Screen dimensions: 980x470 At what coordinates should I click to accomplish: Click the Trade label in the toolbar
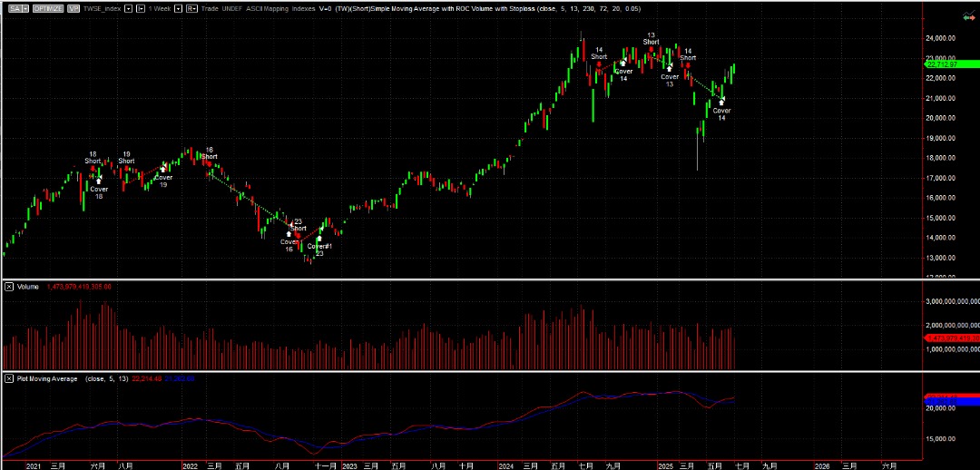(210, 9)
